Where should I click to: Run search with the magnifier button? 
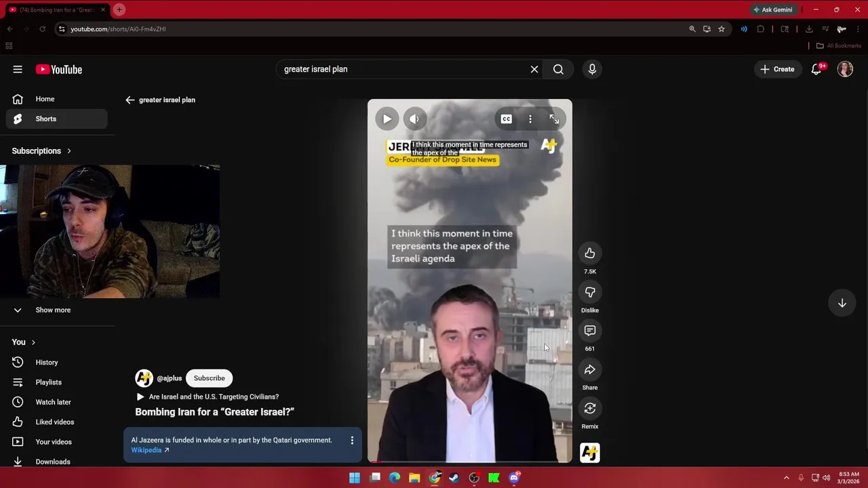point(558,69)
